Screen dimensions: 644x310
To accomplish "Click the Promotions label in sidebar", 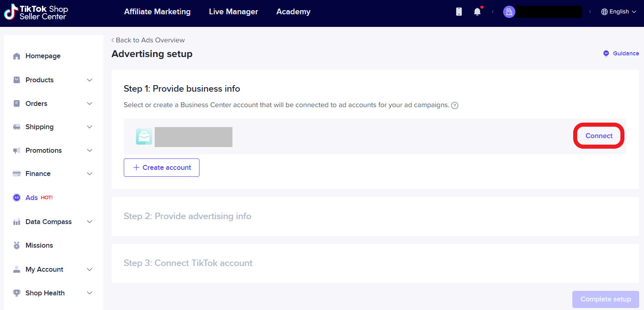I will coord(44,150).
